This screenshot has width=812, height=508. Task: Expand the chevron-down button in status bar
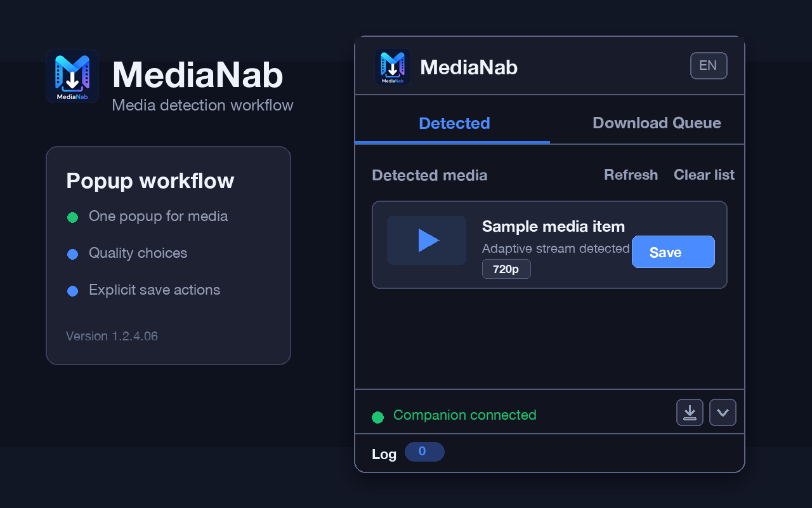tap(723, 413)
